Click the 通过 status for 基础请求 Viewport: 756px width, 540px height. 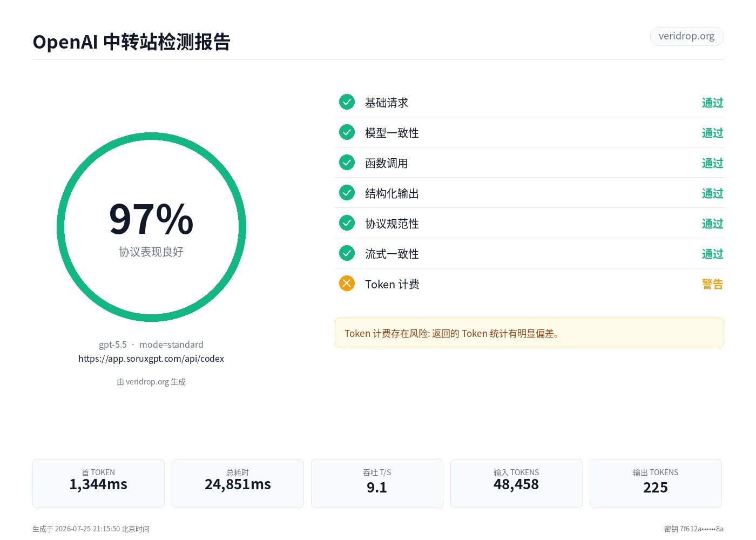tap(712, 103)
